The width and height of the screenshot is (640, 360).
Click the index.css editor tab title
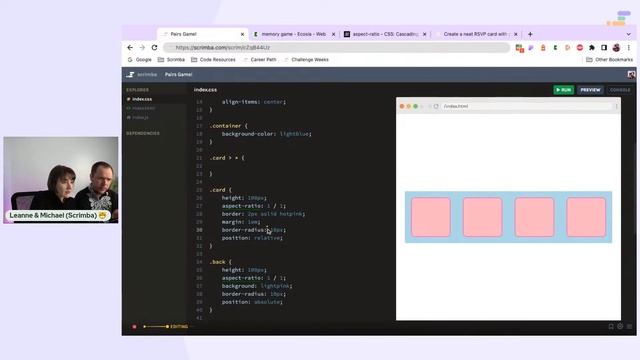205,90
